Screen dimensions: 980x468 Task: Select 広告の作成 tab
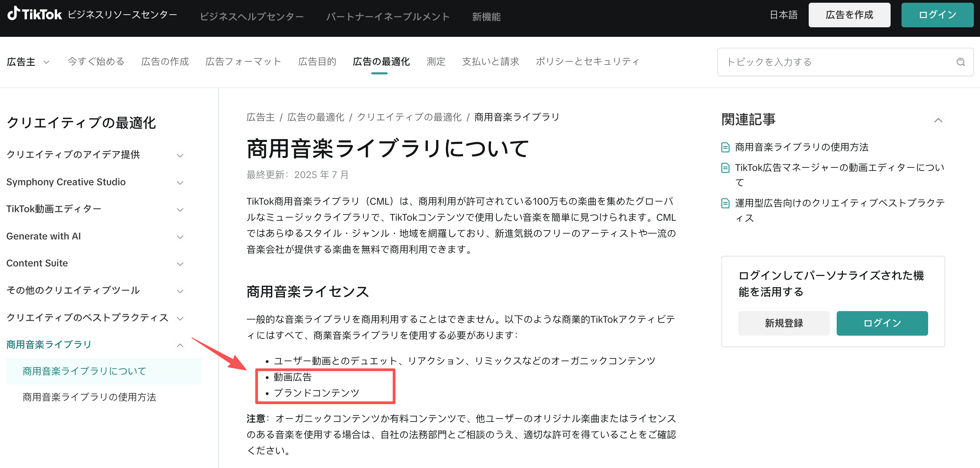point(165,61)
